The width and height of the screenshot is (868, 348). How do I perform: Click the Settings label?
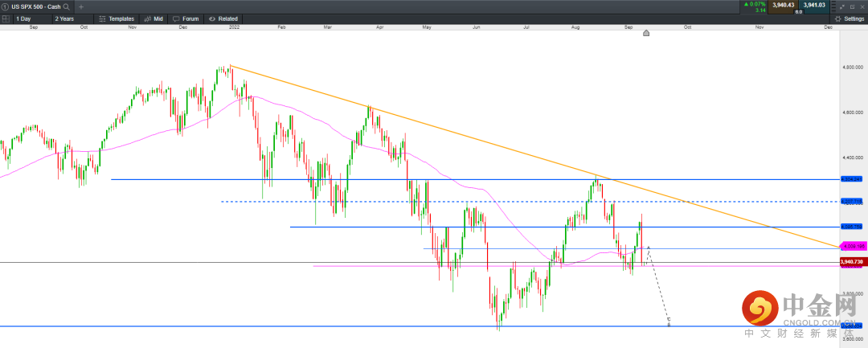[854, 18]
